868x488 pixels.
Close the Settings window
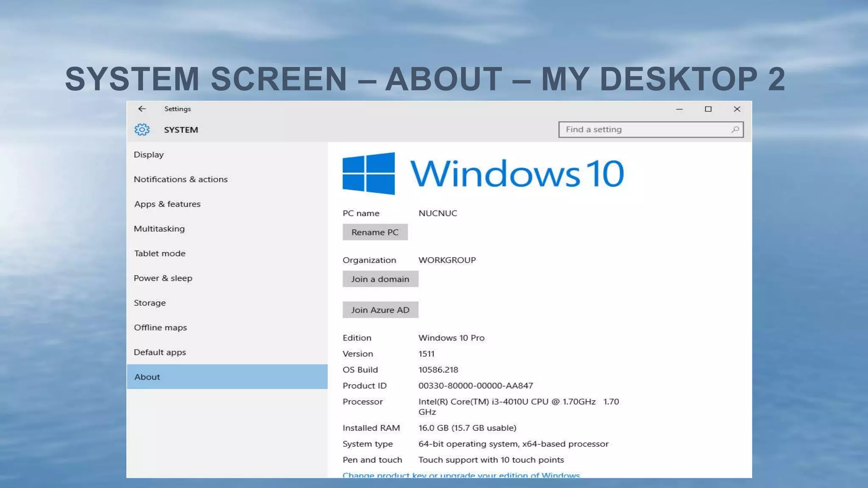[x=737, y=109]
